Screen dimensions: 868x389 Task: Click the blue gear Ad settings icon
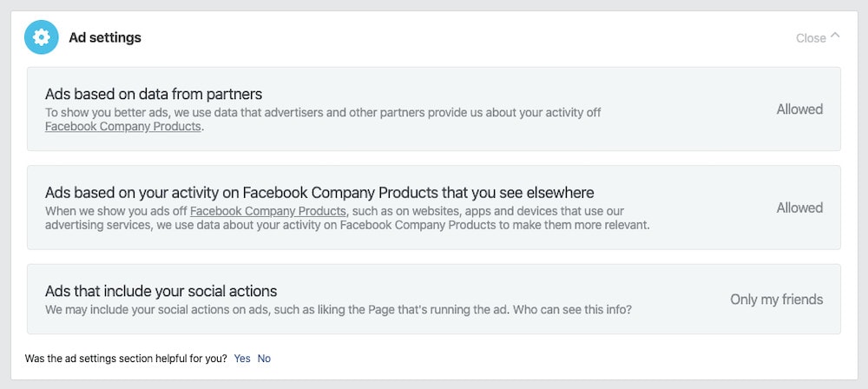pyautogui.click(x=42, y=37)
